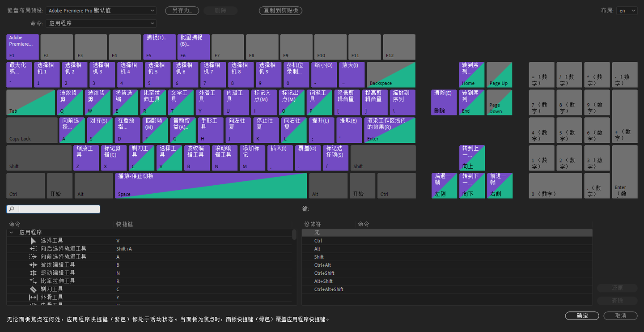Click the Shift+A shortcut cell

click(x=124, y=249)
